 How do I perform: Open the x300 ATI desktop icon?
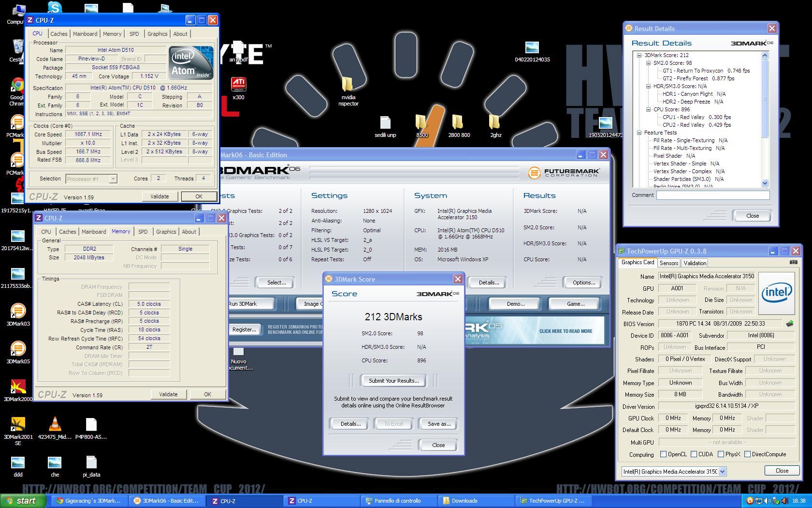(x=238, y=88)
